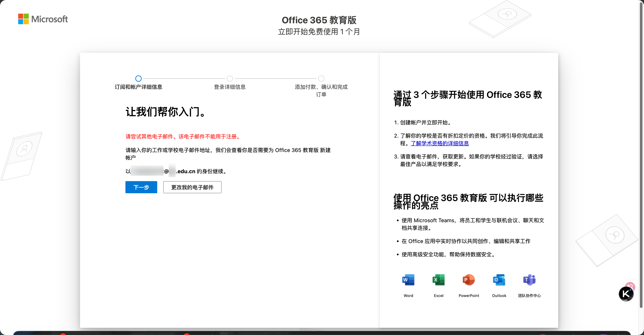Click bullet 在 Office 应用中实时协作
644x335 pixels.
tap(466, 241)
